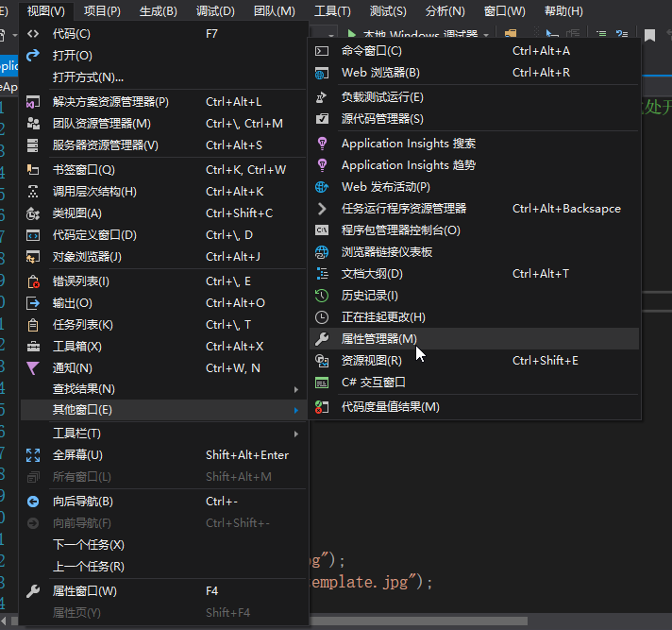Open the 工具(T) menu
The image size is (672, 630).
pyautogui.click(x=332, y=11)
